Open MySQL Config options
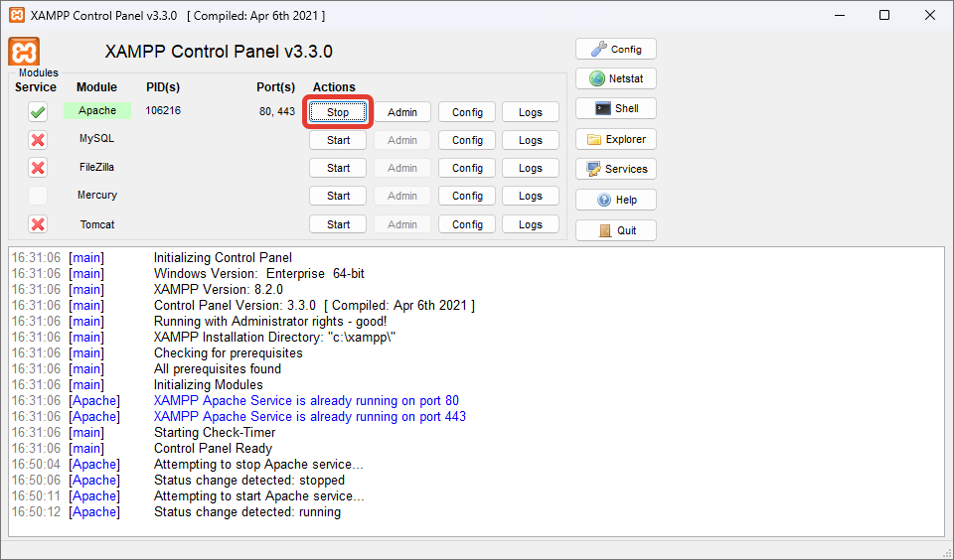The image size is (954, 560). pos(467,140)
